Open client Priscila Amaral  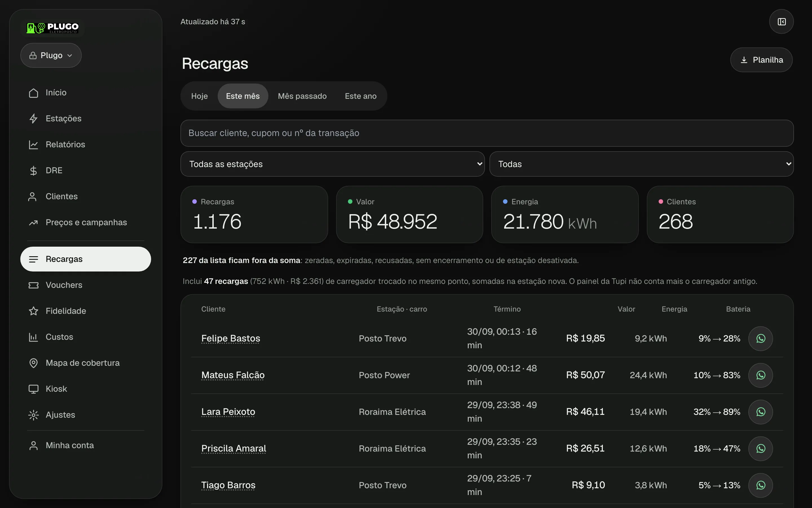pos(233,448)
